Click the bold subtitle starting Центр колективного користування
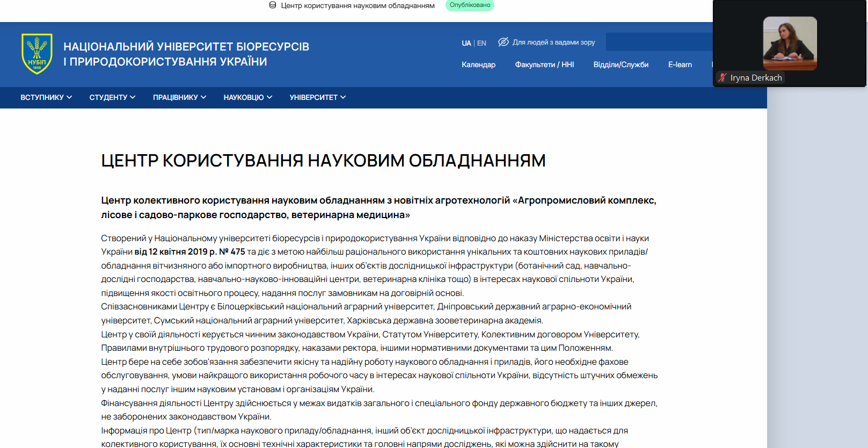This screenshot has height=448, width=868. pos(379,207)
